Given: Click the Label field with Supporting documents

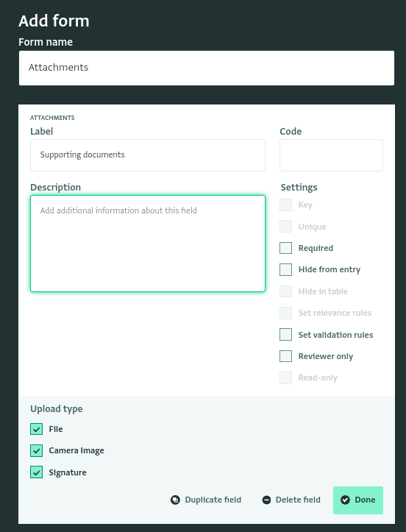Looking at the screenshot, I should click(148, 155).
